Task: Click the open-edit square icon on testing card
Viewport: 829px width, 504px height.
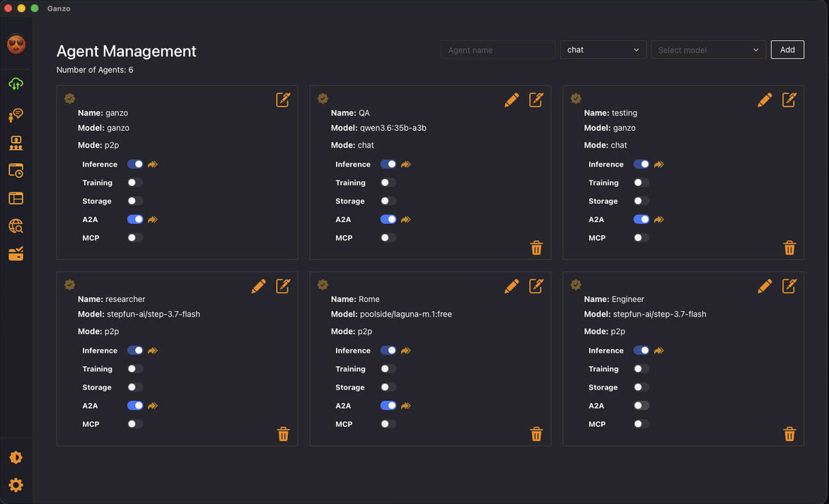Action: click(789, 100)
